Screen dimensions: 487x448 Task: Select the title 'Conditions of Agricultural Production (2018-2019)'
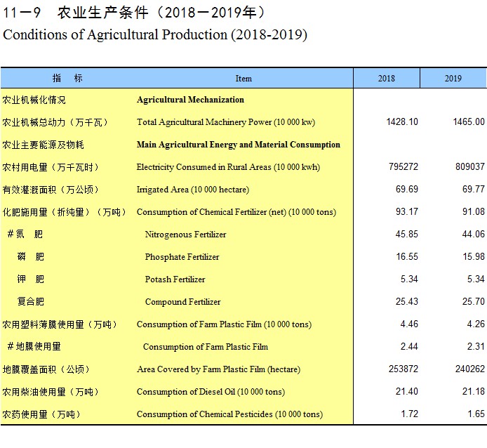pyautogui.click(x=155, y=34)
